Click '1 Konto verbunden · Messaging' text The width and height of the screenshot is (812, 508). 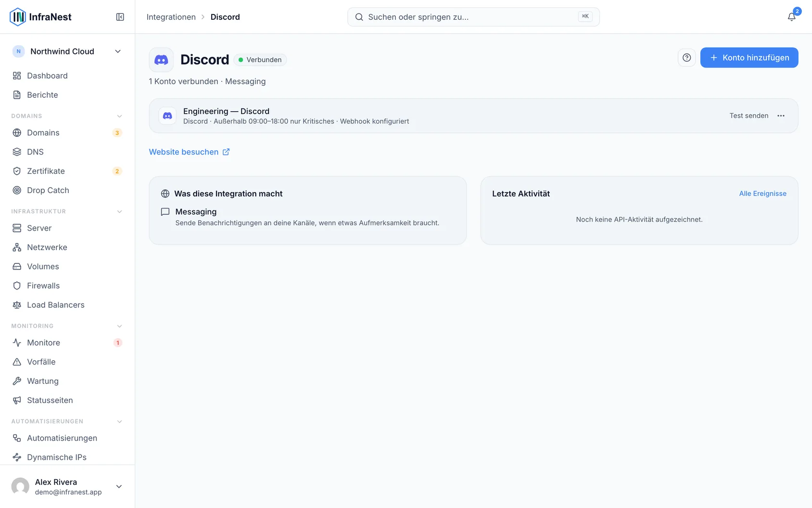coord(207,81)
